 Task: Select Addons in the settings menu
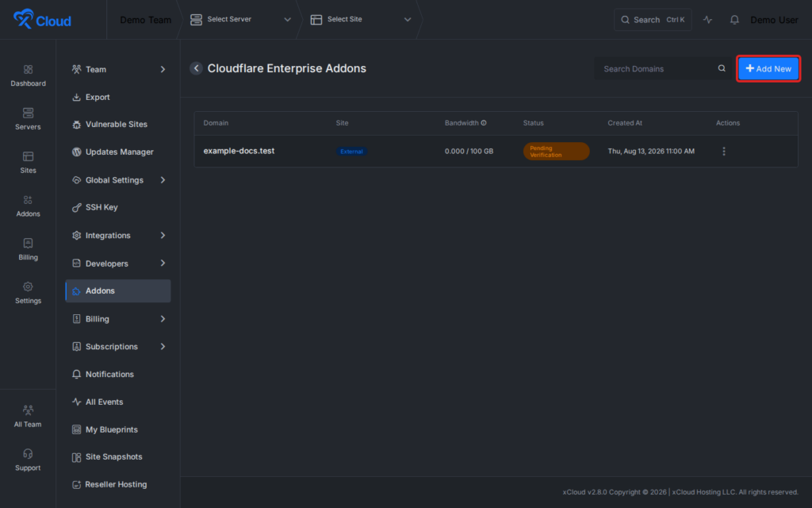click(118, 291)
